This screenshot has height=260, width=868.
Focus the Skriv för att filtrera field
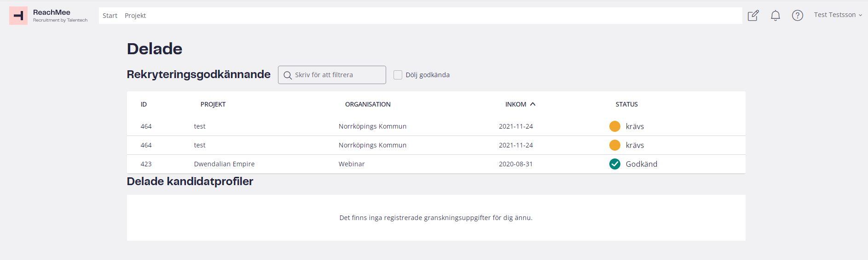click(x=332, y=75)
